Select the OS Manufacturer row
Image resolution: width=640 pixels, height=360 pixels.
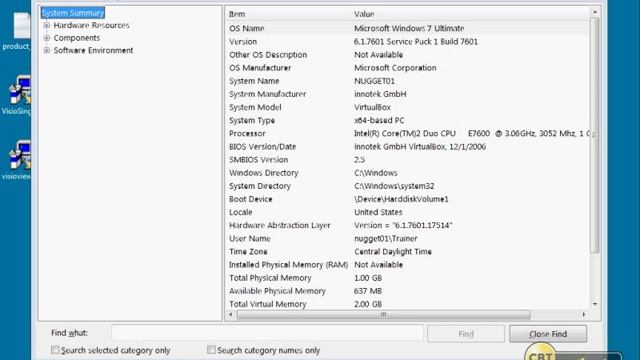click(x=407, y=68)
